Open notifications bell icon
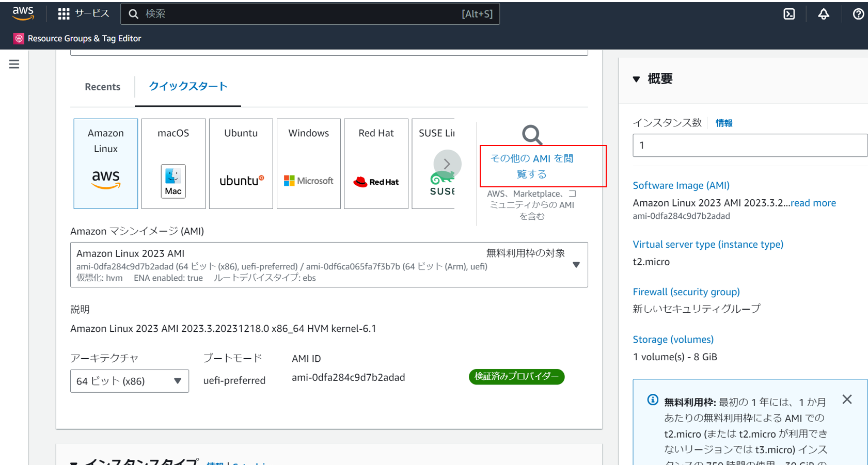Screen dimensions: 868x465 824,14
